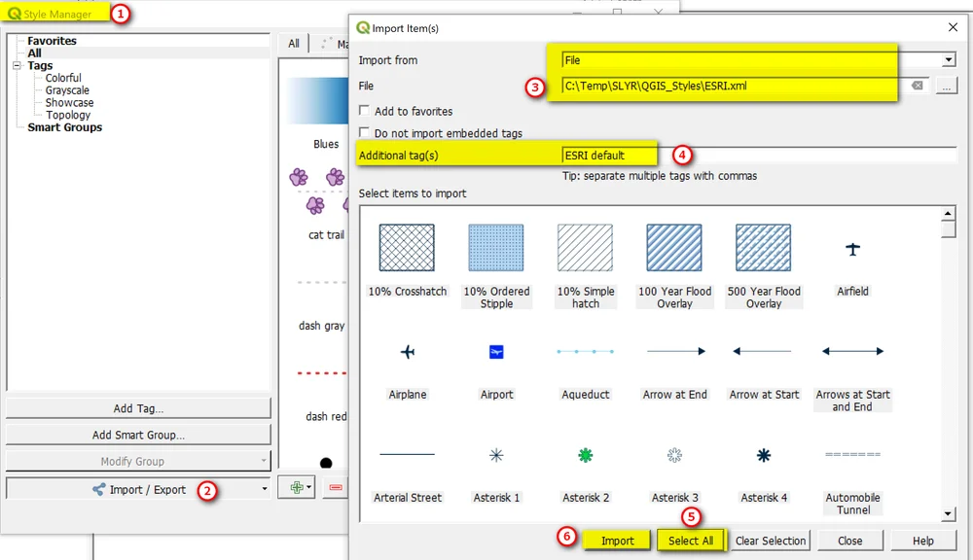Click the green Add item button

[x=297, y=487]
